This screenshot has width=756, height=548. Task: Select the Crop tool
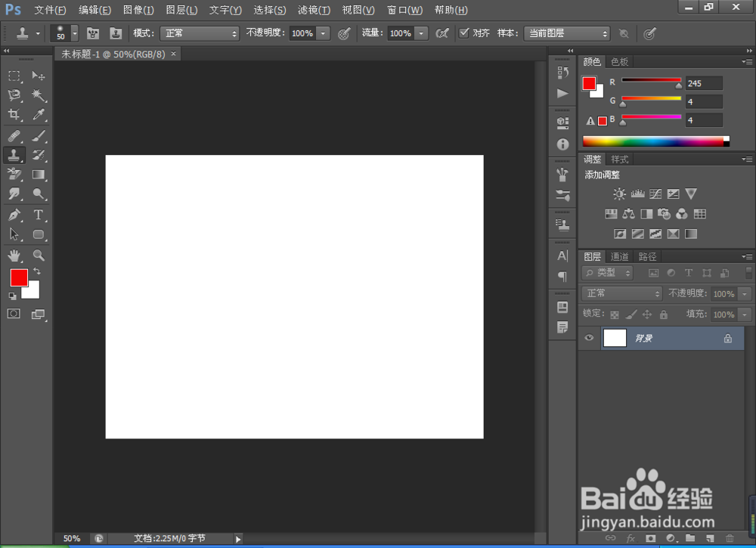14,114
